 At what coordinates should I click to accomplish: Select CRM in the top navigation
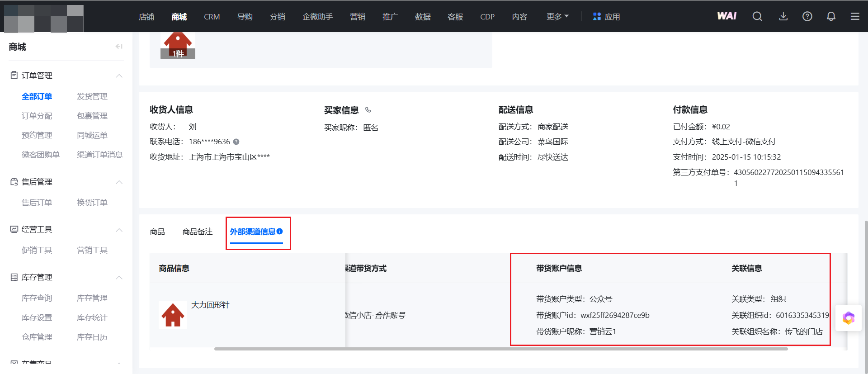click(x=212, y=17)
